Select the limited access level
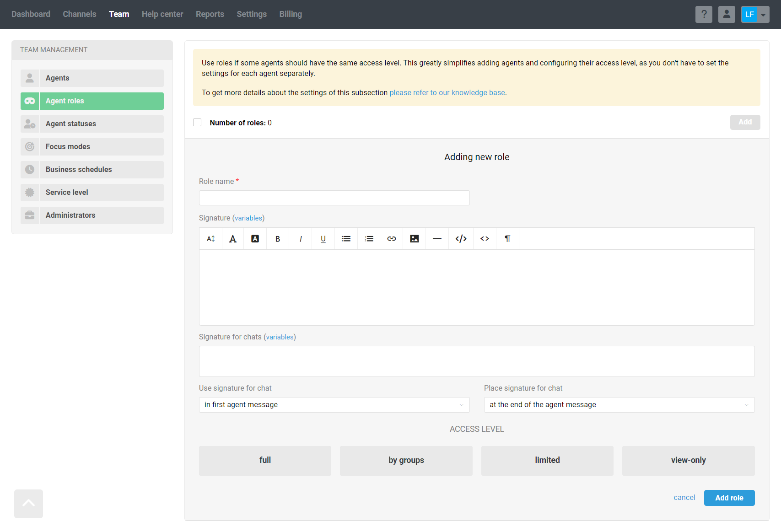 click(x=547, y=461)
